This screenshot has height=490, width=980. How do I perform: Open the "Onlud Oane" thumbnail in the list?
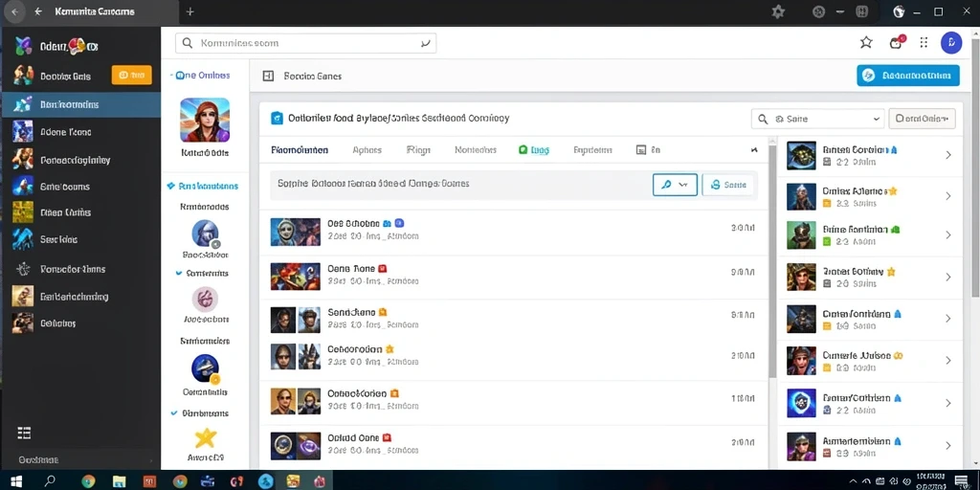point(296,446)
